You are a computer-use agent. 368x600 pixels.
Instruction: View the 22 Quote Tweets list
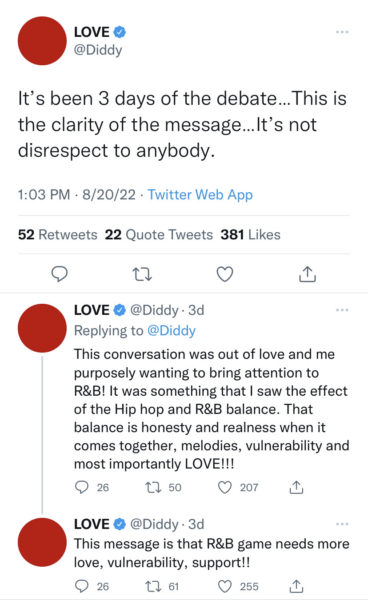(159, 235)
